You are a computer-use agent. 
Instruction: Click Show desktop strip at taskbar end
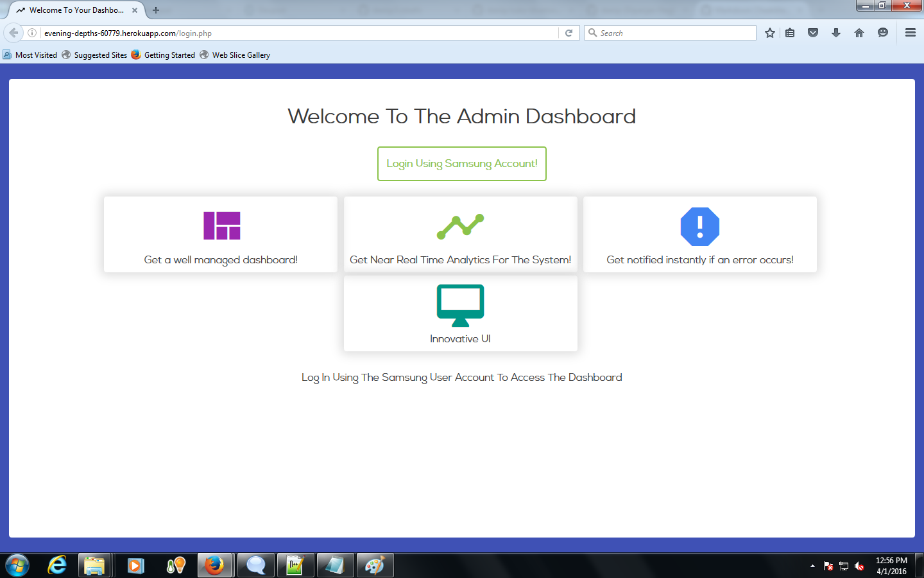919,566
